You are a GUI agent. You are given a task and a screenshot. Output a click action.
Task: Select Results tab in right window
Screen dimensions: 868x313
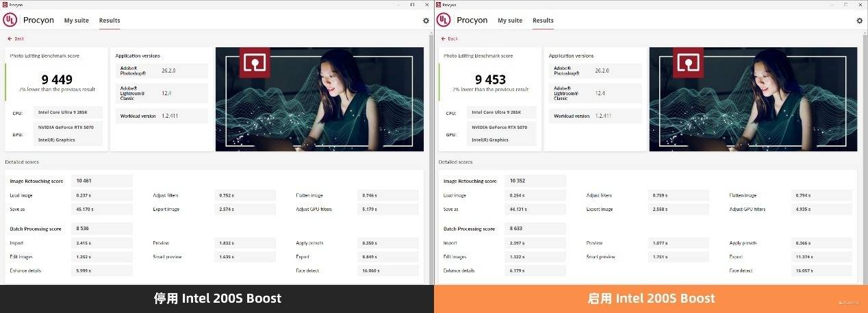(543, 21)
